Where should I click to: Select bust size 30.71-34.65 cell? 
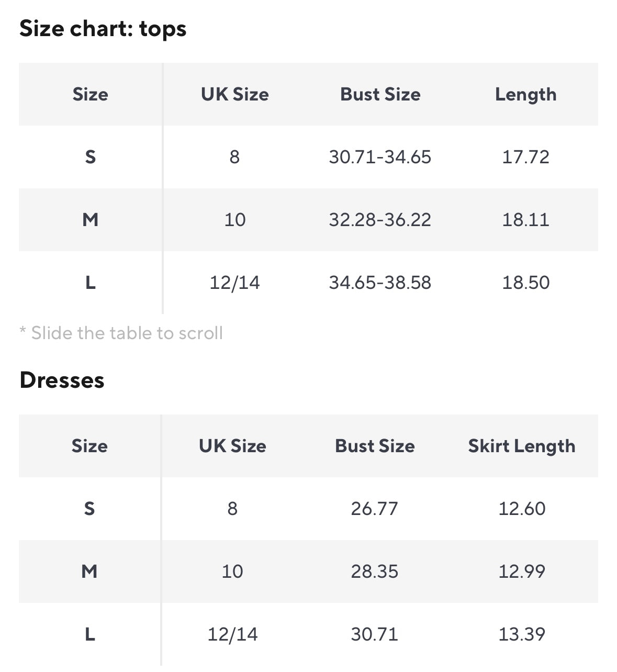[380, 157]
